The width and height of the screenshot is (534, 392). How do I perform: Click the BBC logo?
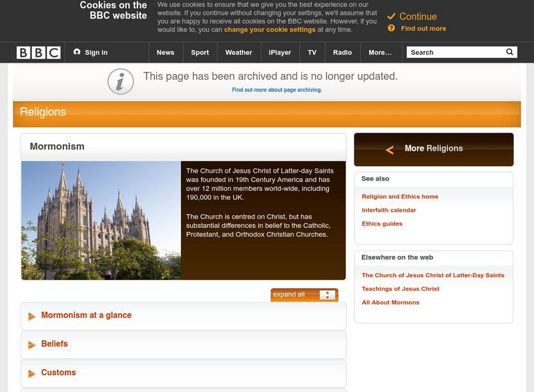(x=39, y=53)
